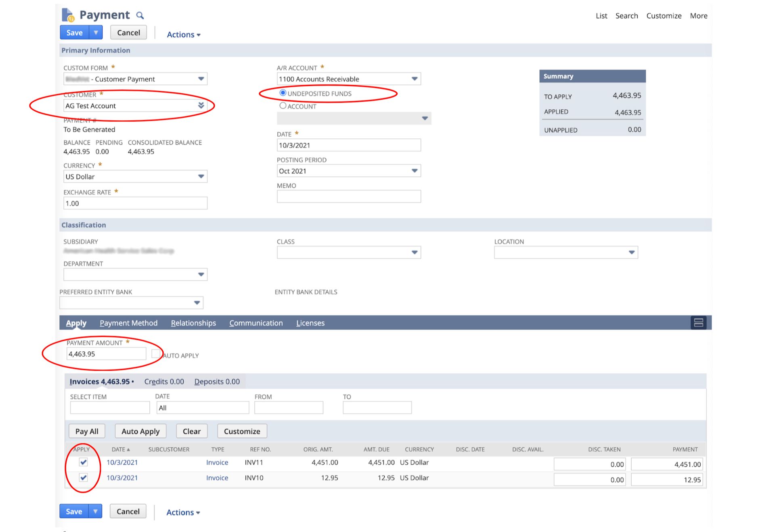Open the Location dropdown
Screen dimensions: 775x532
pyautogui.click(x=632, y=252)
